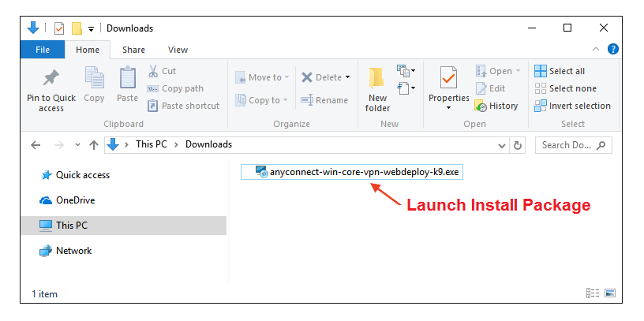Switch to Details view icon
The image size is (644, 321).
(x=593, y=293)
